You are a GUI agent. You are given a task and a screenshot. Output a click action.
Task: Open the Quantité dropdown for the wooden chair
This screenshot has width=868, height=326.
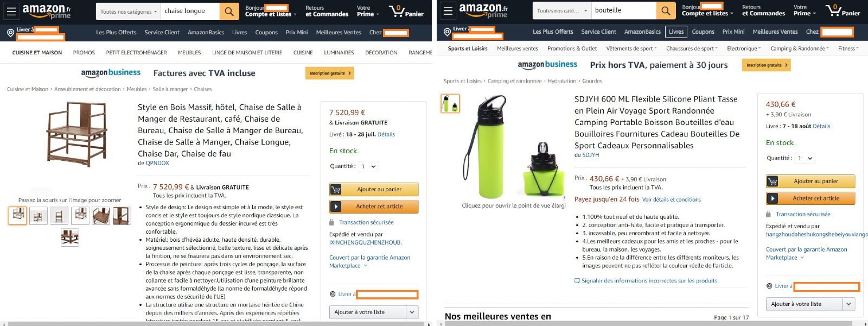click(x=368, y=166)
